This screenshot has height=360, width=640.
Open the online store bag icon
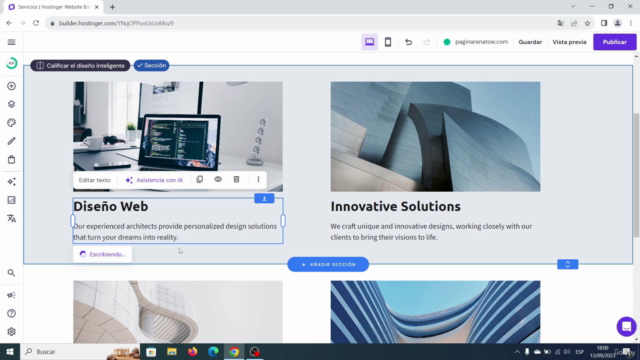(x=11, y=160)
